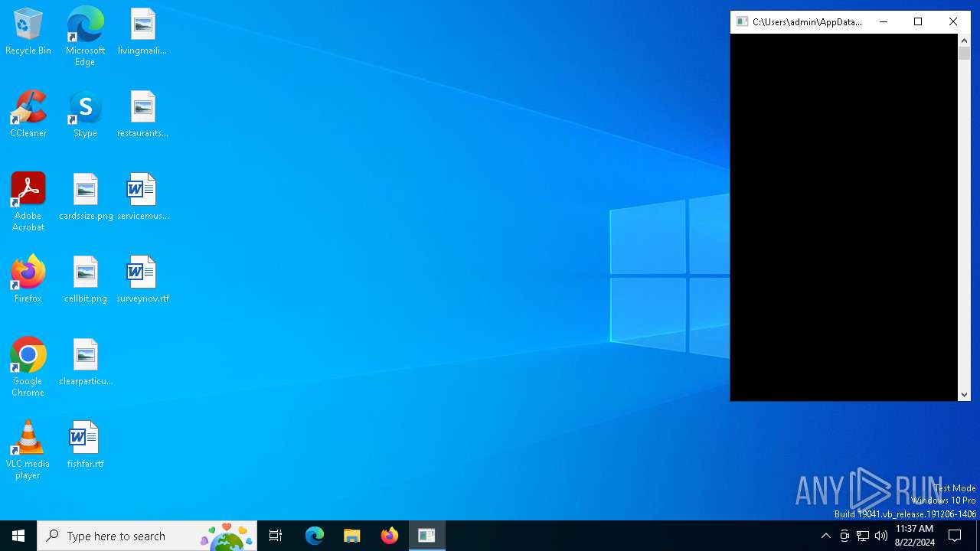Image resolution: width=980 pixels, height=551 pixels.
Task: Open the Recycle Bin desktop icon
Action: pyautogui.click(x=28, y=32)
